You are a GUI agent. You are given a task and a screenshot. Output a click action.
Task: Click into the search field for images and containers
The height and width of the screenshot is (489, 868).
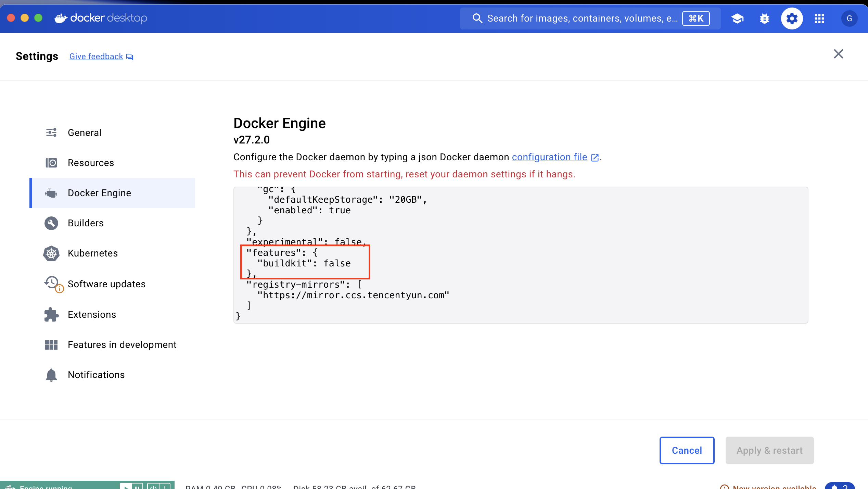[x=590, y=18]
